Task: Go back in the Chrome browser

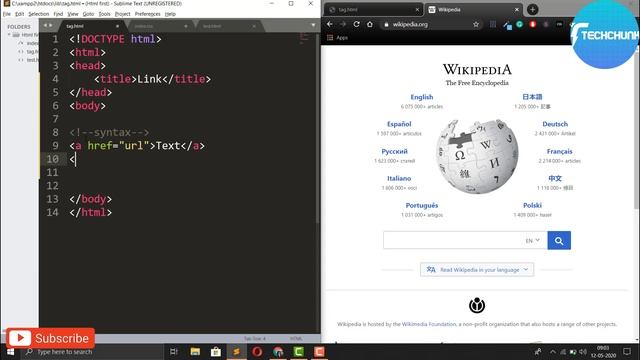Action: (x=329, y=24)
